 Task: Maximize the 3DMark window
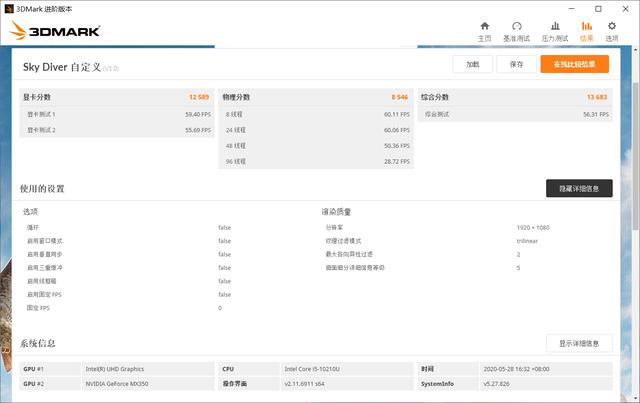(x=598, y=9)
